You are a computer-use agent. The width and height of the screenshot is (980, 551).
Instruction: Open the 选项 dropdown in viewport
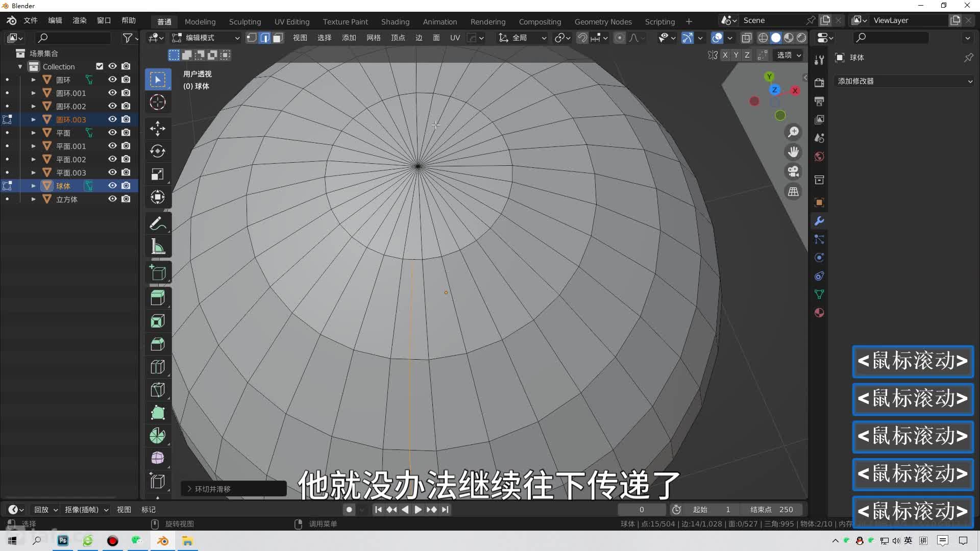(x=789, y=55)
